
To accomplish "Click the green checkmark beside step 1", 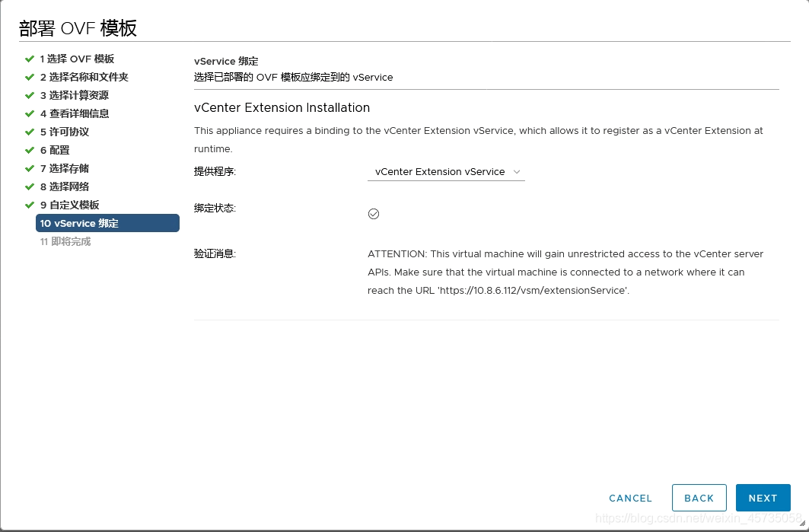I will [30, 59].
